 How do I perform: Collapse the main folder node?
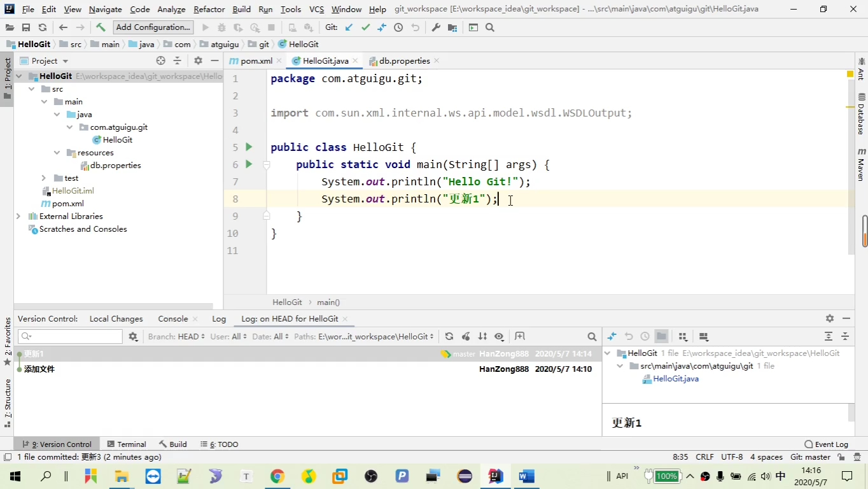(44, 102)
